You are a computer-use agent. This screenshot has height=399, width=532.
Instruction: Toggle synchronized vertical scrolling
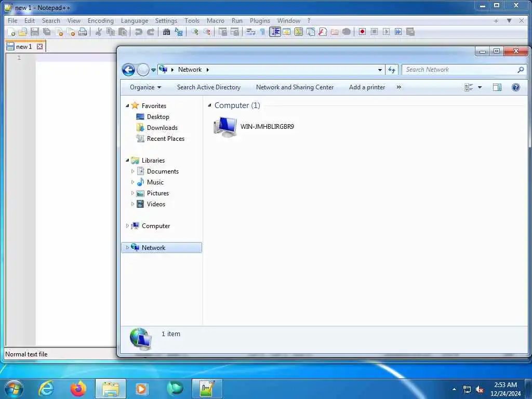222,32
